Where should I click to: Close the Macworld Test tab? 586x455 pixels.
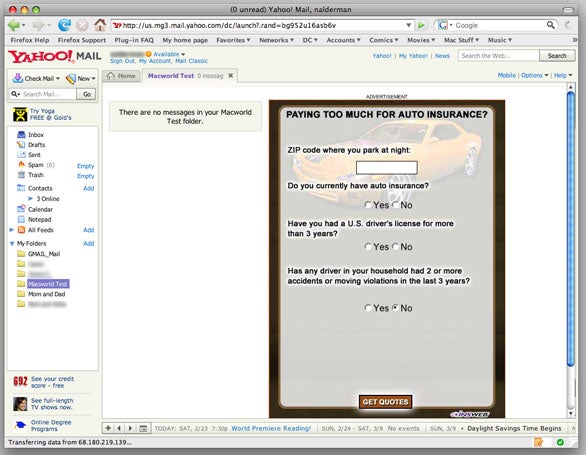coord(231,76)
